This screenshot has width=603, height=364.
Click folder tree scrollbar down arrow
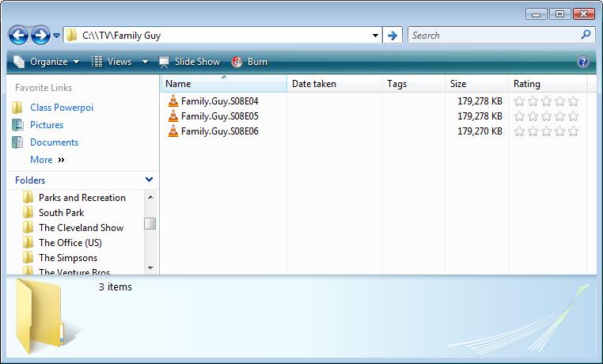click(x=150, y=268)
